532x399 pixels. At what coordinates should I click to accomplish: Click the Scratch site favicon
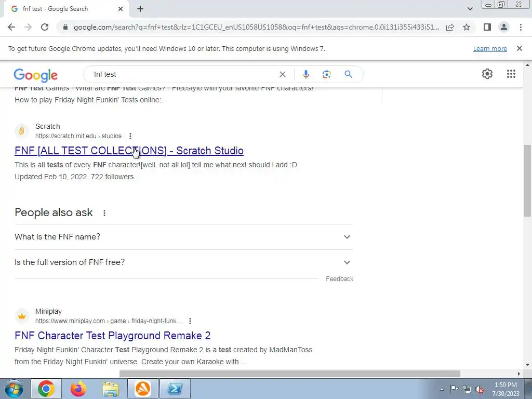click(x=22, y=131)
